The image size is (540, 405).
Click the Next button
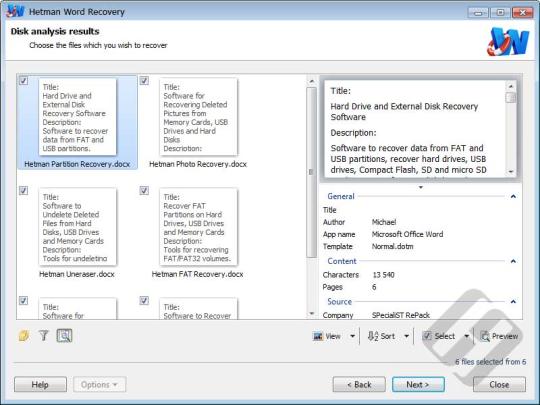(x=418, y=384)
